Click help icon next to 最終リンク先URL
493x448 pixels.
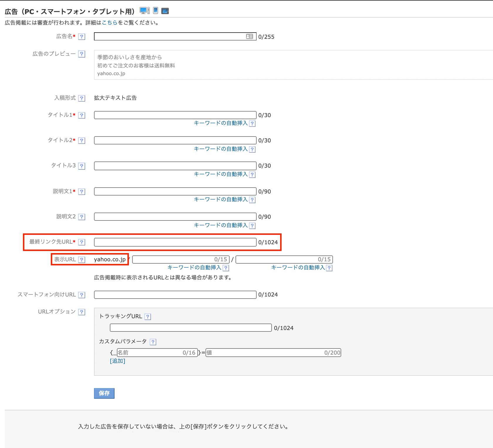pos(82,242)
